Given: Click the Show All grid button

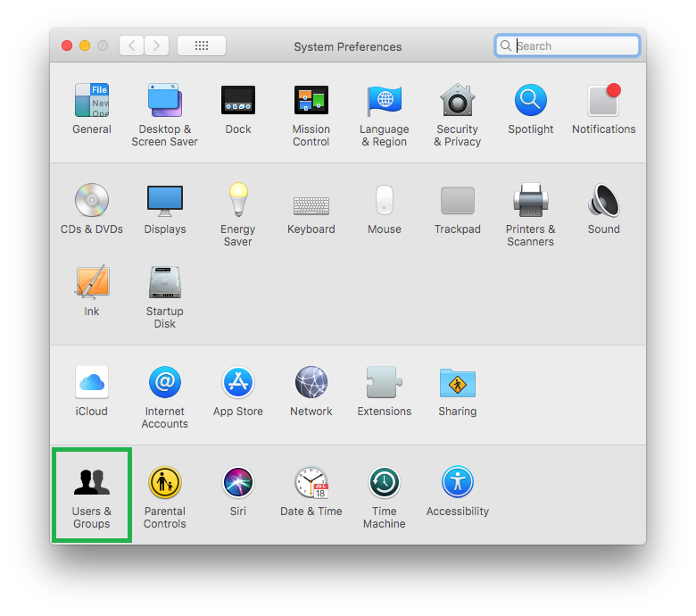Looking at the screenshot, I should pos(202,46).
